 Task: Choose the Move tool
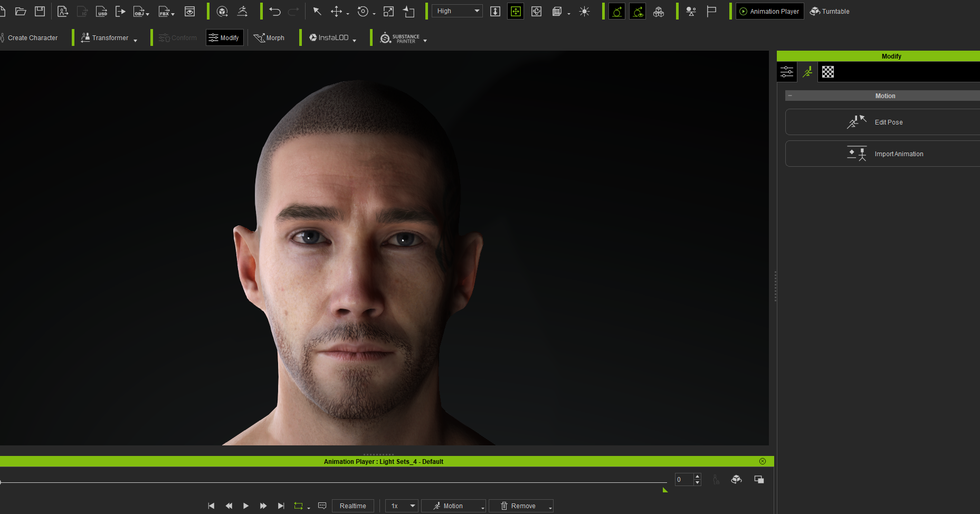tap(336, 11)
